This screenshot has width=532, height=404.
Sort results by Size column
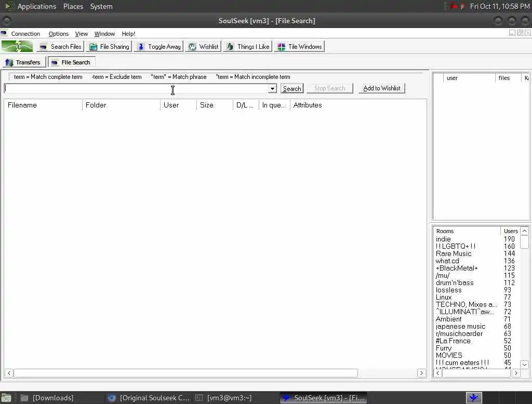coord(215,105)
